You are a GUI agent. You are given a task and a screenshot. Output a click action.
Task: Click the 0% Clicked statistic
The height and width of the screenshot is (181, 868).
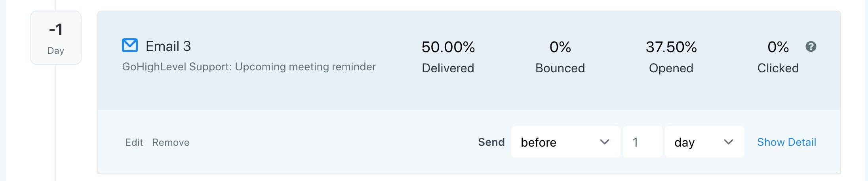(x=778, y=57)
